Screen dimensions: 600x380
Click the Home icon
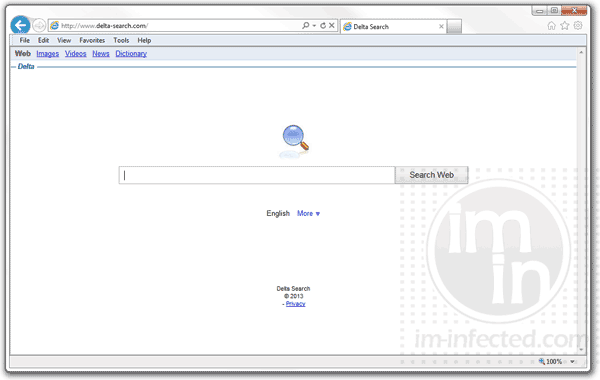[551, 26]
